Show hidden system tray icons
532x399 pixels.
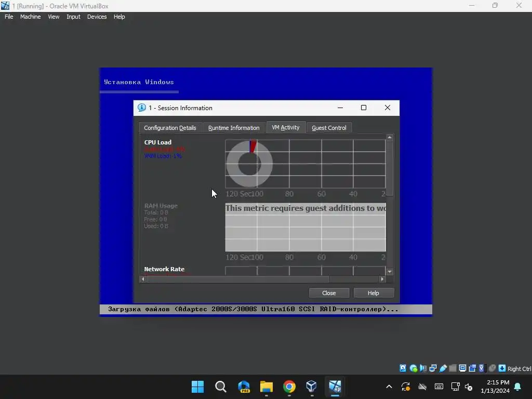pyautogui.click(x=389, y=387)
